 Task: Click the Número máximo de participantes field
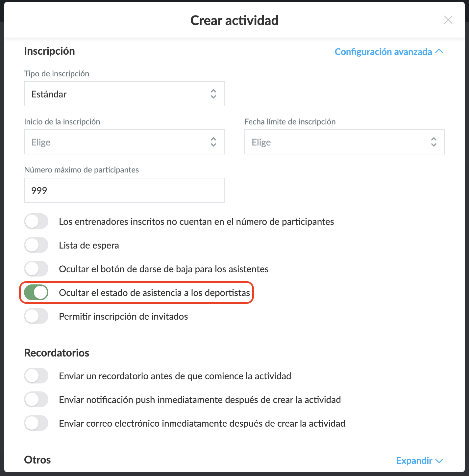point(124,191)
